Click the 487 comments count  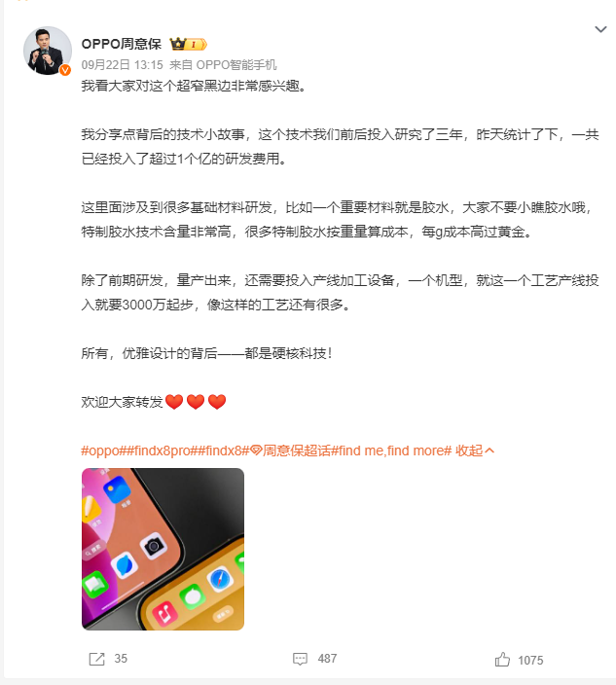(327, 659)
